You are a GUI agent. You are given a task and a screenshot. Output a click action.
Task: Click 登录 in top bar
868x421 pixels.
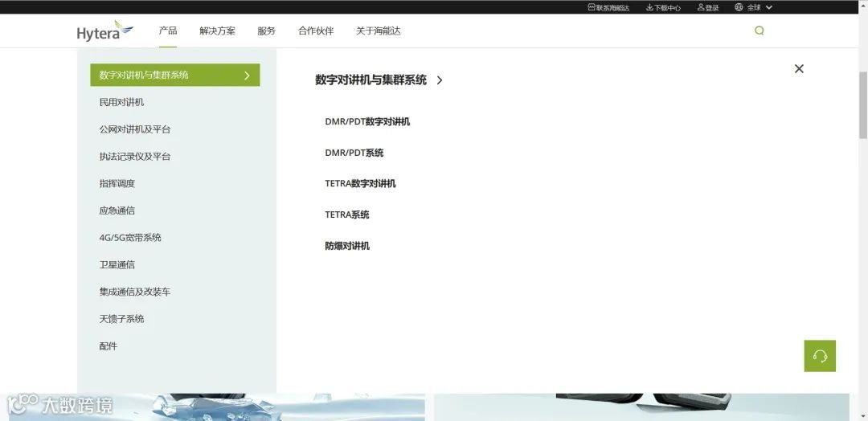pyautogui.click(x=712, y=8)
